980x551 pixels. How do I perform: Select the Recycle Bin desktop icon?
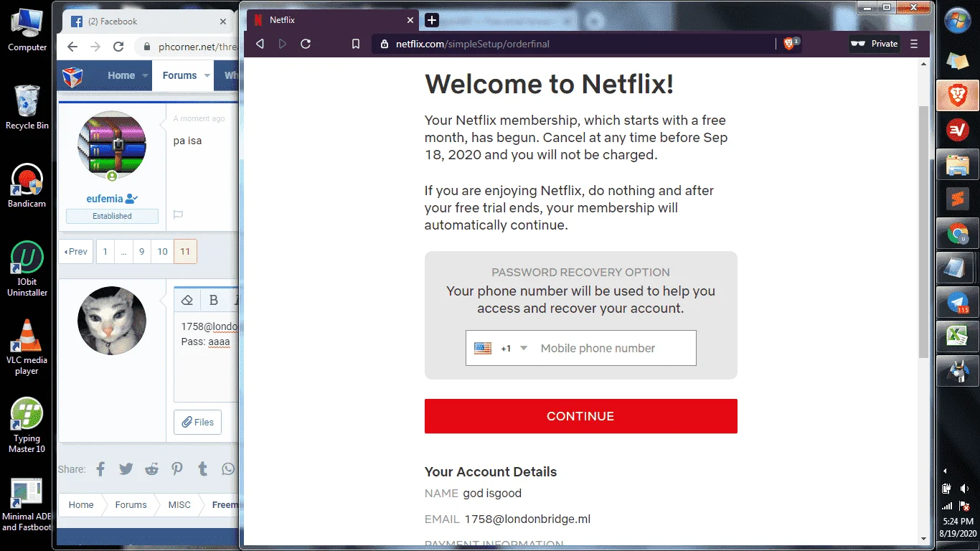pos(27,108)
